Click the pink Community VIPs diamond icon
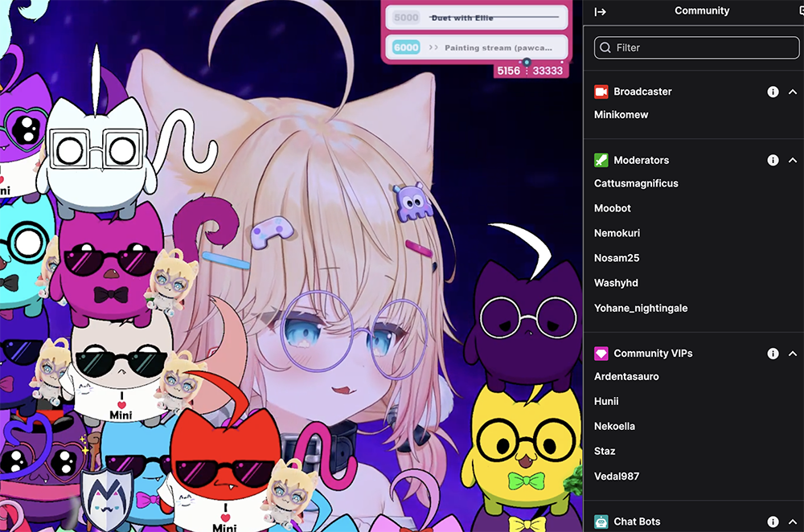Image resolution: width=804 pixels, height=532 pixels. point(601,354)
